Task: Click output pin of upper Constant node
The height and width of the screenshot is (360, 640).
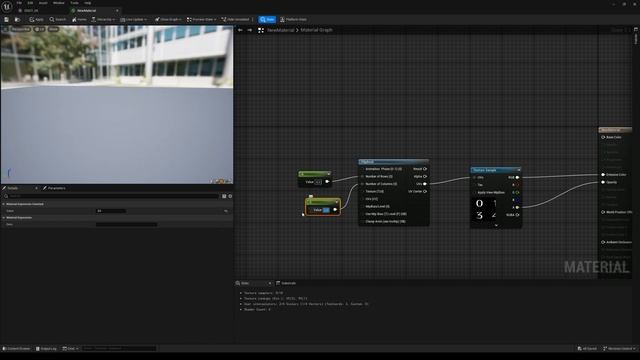Action: tap(327, 182)
